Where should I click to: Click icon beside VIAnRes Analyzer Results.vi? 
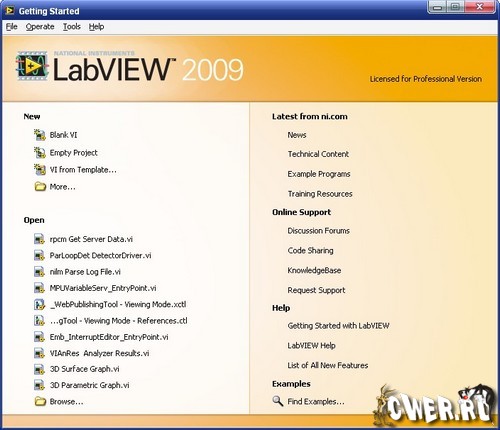39,353
